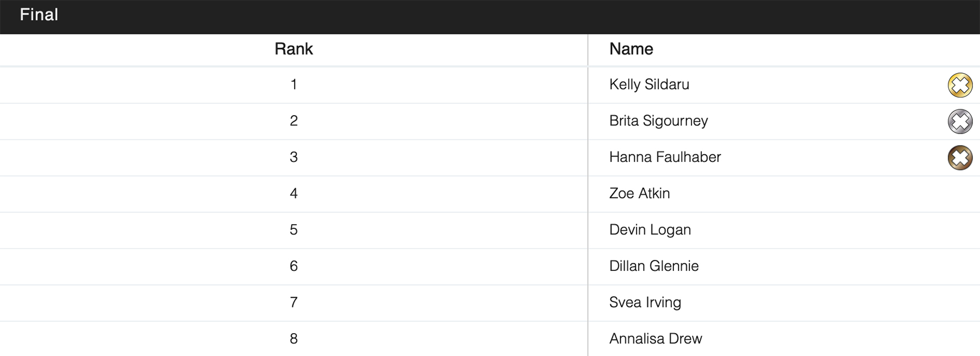
Task: Open Brita Sigourney's name
Action: click(x=658, y=120)
